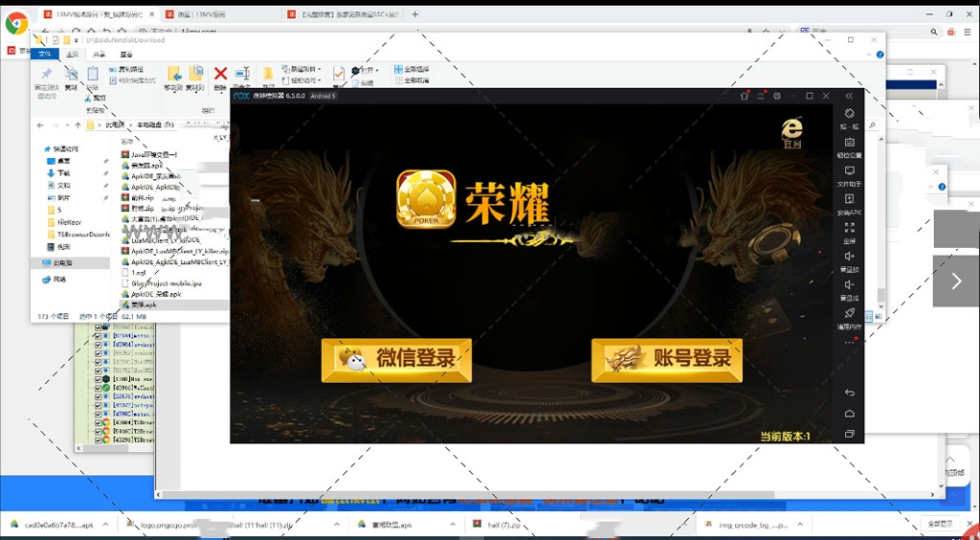Image resolution: width=980 pixels, height=540 pixels.
Task: Click the WeChat login gold button
Action: click(x=396, y=360)
